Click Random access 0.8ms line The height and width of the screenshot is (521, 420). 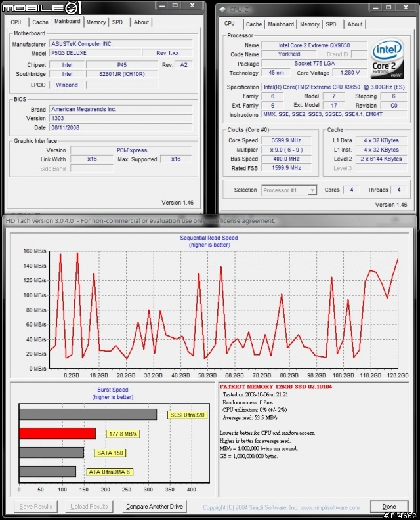(248, 402)
